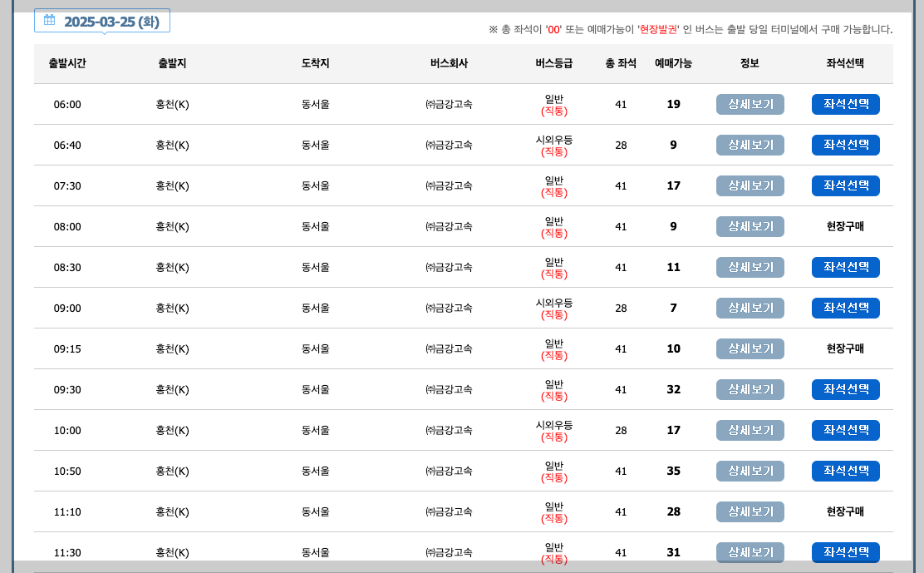This screenshot has height=573, width=924.
Task: View details of the 11:10 bus
Action: tap(750, 511)
